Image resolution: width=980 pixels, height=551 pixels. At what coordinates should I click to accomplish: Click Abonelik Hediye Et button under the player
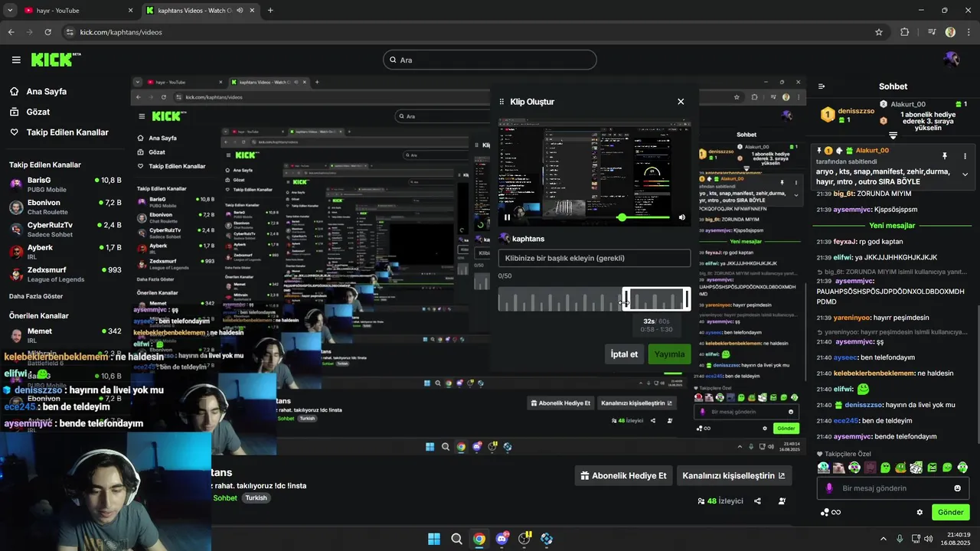point(623,475)
